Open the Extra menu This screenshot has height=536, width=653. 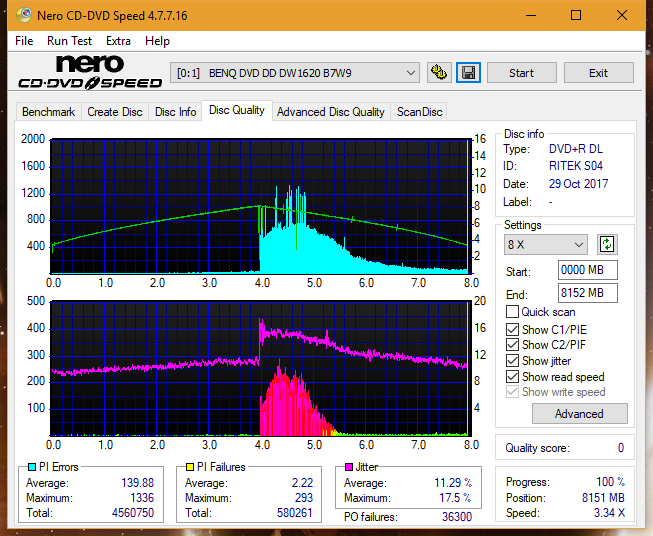click(x=118, y=41)
